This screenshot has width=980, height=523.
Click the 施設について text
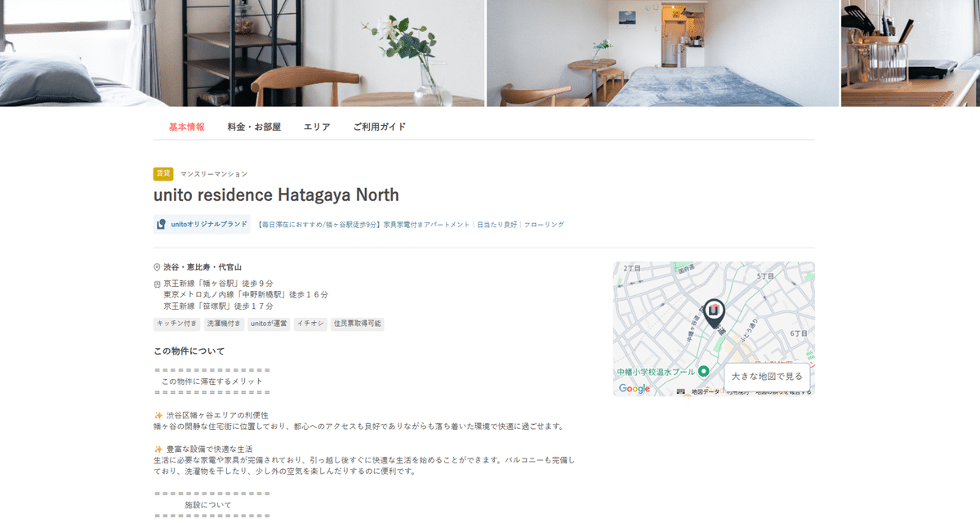(207, 506)
